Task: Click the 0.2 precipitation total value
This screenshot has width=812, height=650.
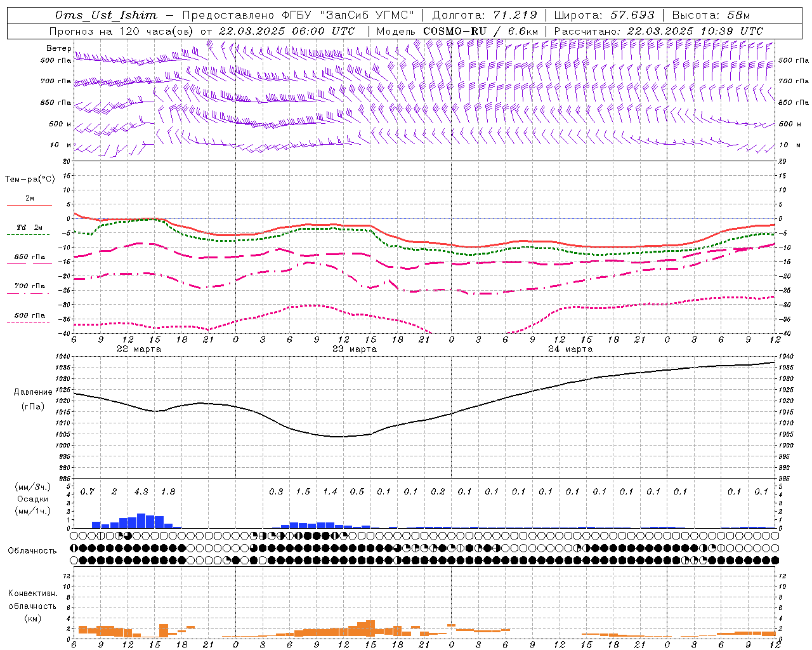Action: [x=438, y=492]
